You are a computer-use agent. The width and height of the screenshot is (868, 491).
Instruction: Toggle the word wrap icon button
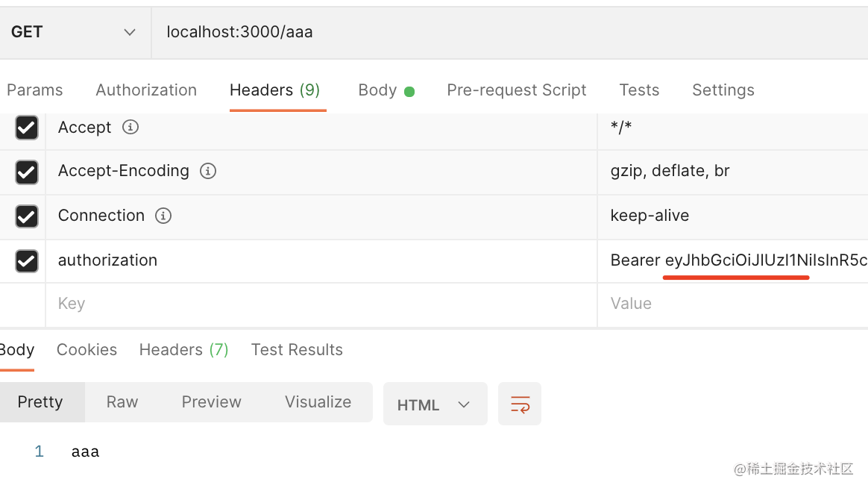pos(520,404)
